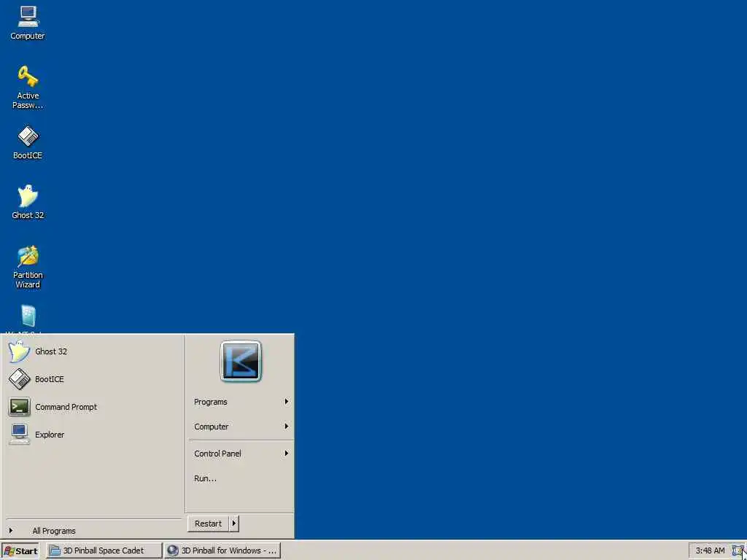747x560 pixels.
Task: Click the Control Panel submenu arrow
Action: point(286,453)
